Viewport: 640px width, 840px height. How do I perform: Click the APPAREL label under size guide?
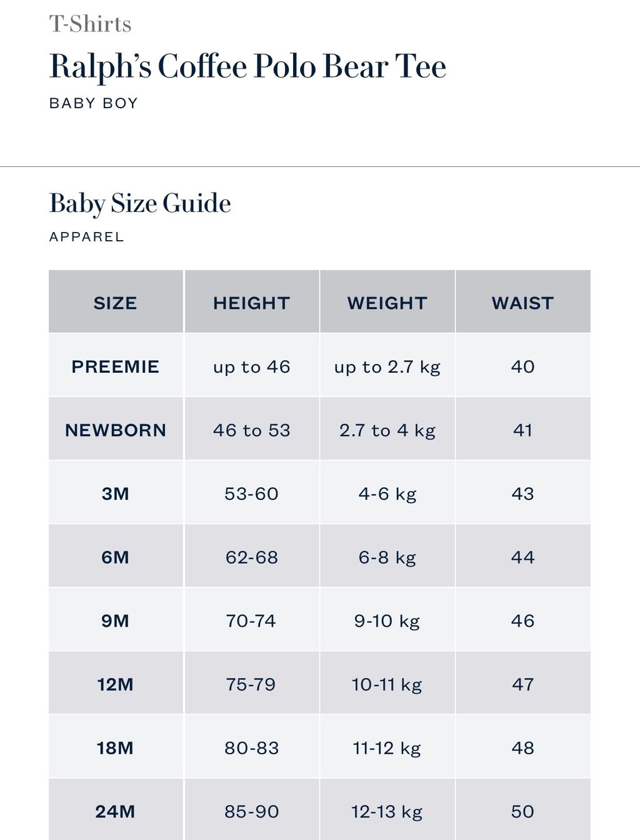click(86, 237)
